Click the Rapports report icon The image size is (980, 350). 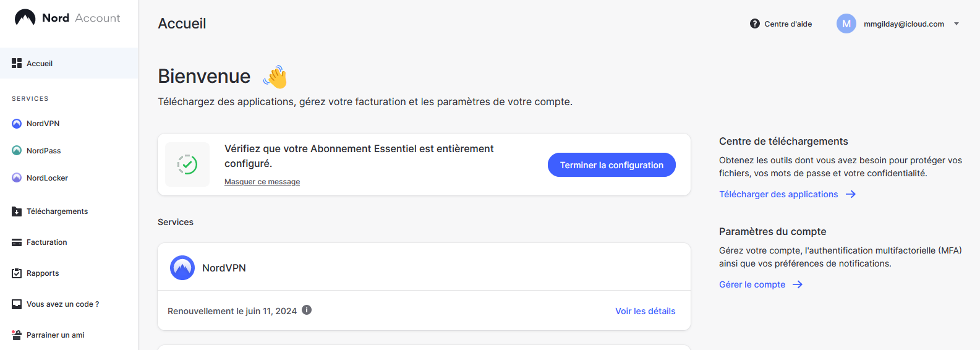pyautogui.click(x=17, y=273)
